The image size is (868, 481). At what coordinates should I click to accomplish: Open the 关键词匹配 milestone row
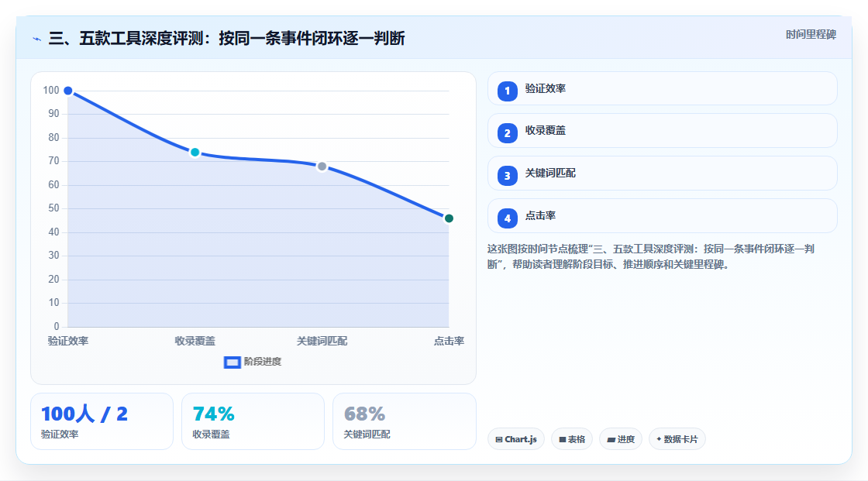662,174
